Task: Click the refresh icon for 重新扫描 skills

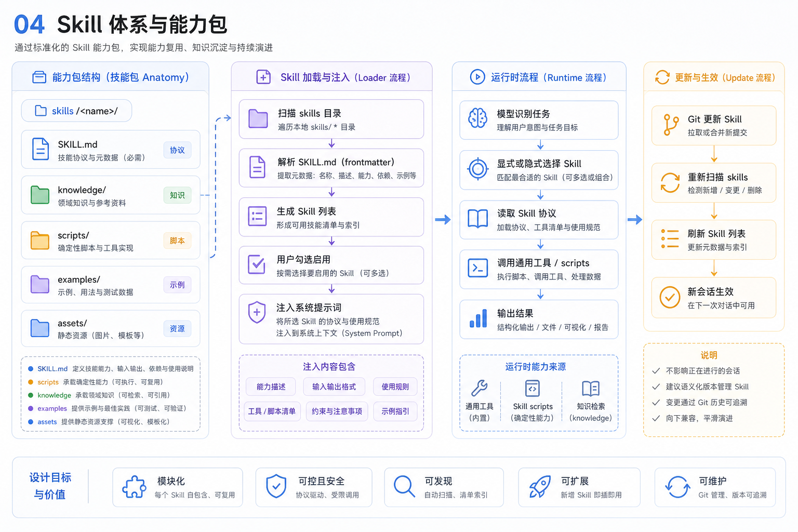Action: point(670,183)
